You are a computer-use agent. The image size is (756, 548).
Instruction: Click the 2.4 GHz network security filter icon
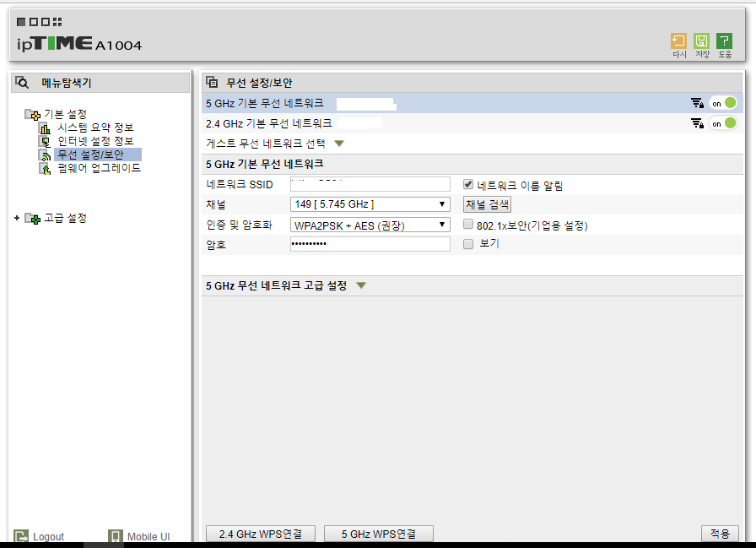coord(697,123)
